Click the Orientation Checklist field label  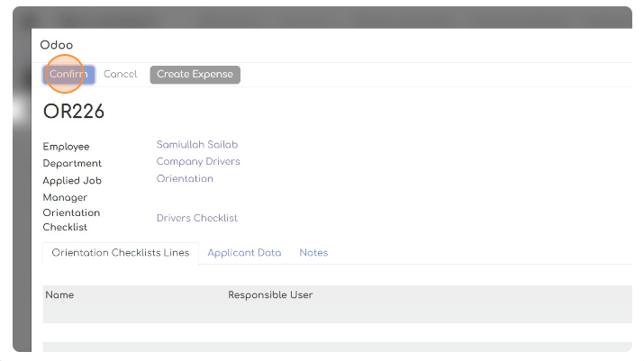(71, 220)
